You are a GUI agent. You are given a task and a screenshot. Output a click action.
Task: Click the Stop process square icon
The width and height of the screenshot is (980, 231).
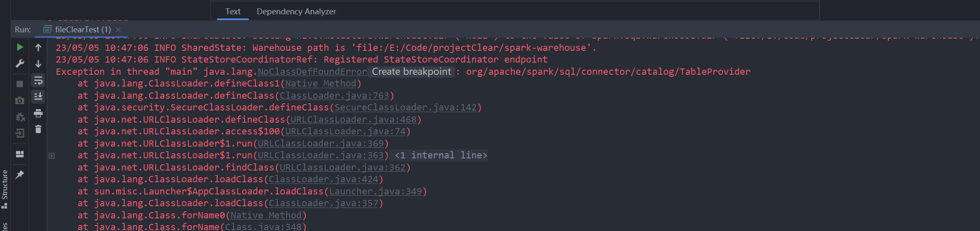point(20,84)
